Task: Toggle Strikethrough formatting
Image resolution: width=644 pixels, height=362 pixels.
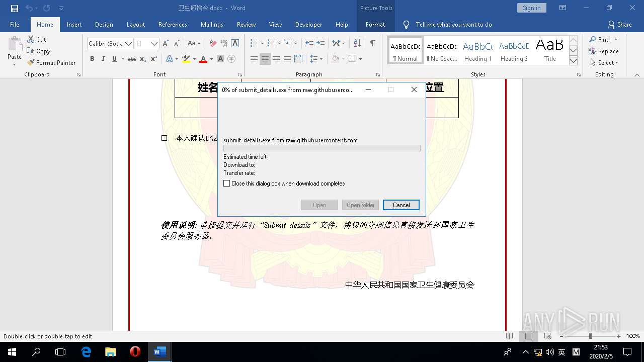Action: (x=131, y=59)
